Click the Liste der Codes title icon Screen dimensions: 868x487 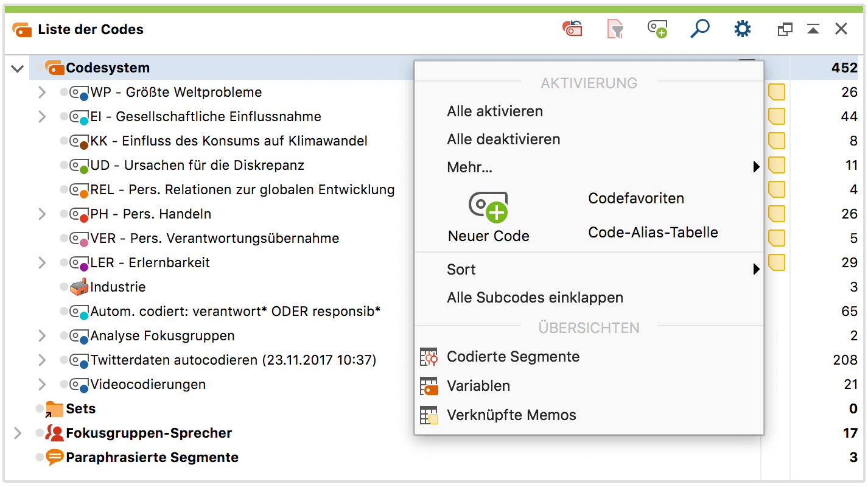pyautogui.click(x=22, y=29)
